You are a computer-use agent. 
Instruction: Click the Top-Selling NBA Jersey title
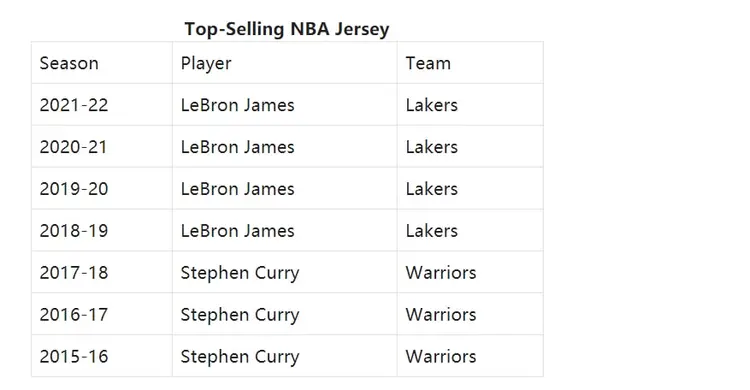[x=287, y=29]
